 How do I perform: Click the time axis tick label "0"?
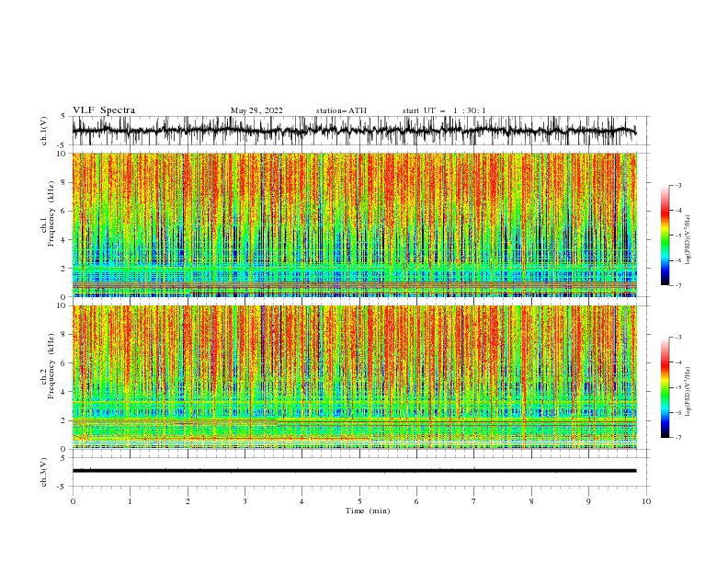73,501
